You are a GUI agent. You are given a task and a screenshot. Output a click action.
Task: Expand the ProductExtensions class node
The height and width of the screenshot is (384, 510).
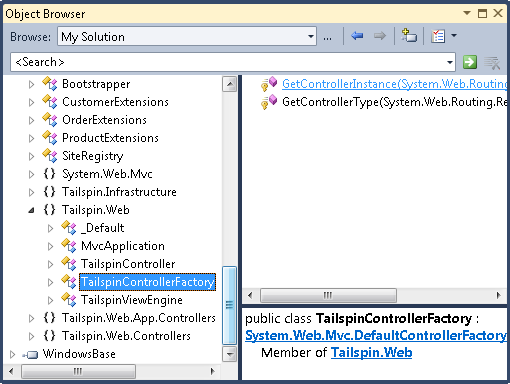31,138
